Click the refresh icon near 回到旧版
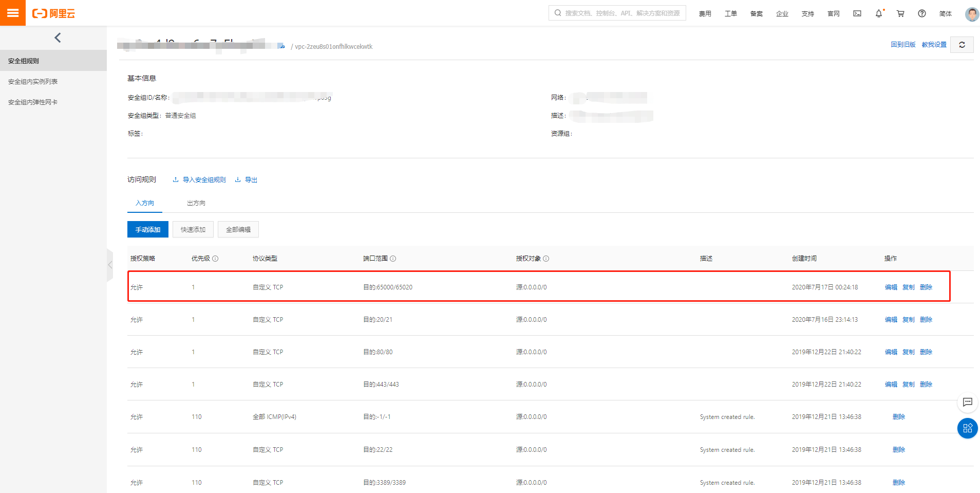Viewport: 980px width, 493px height. [962, 45]
